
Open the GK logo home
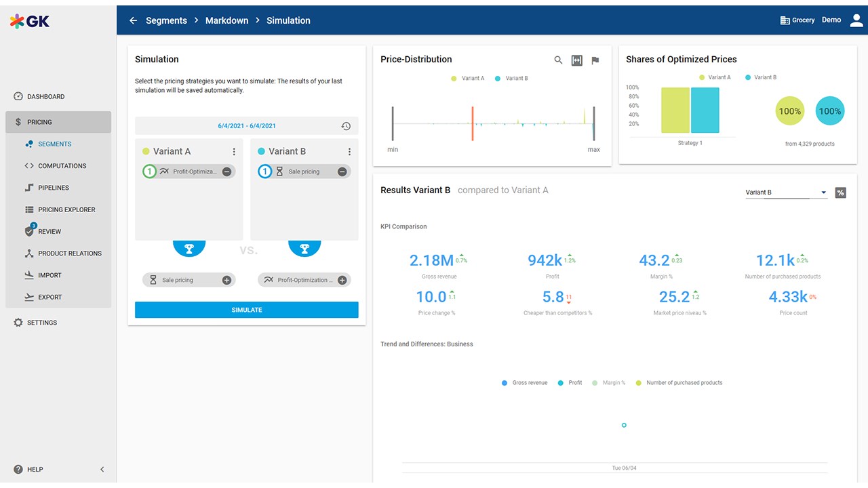tap(30, 21)
